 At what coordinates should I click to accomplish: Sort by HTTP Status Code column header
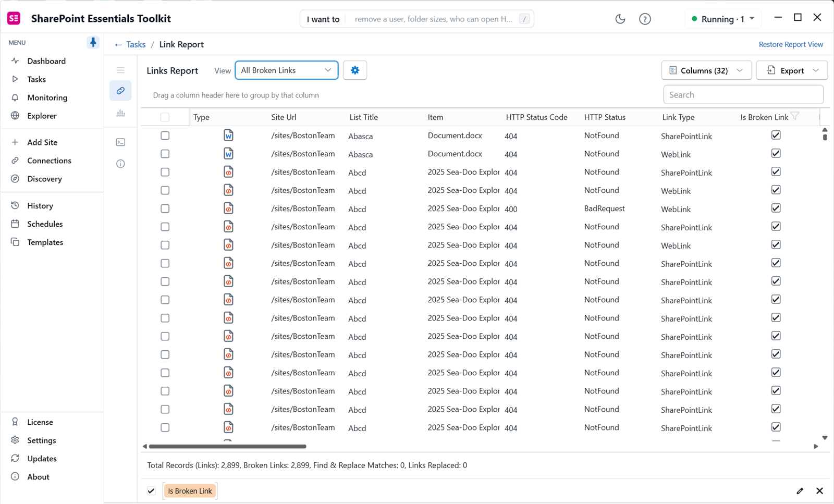536,117
